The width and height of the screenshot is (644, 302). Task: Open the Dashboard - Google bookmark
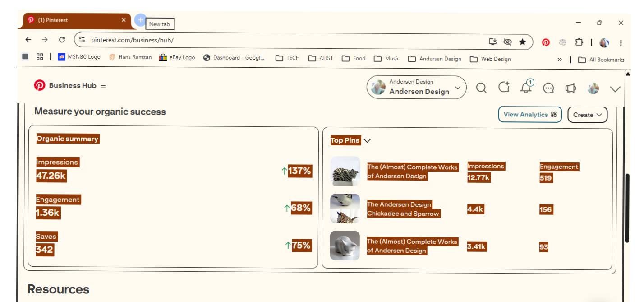[x=235, y=58]
